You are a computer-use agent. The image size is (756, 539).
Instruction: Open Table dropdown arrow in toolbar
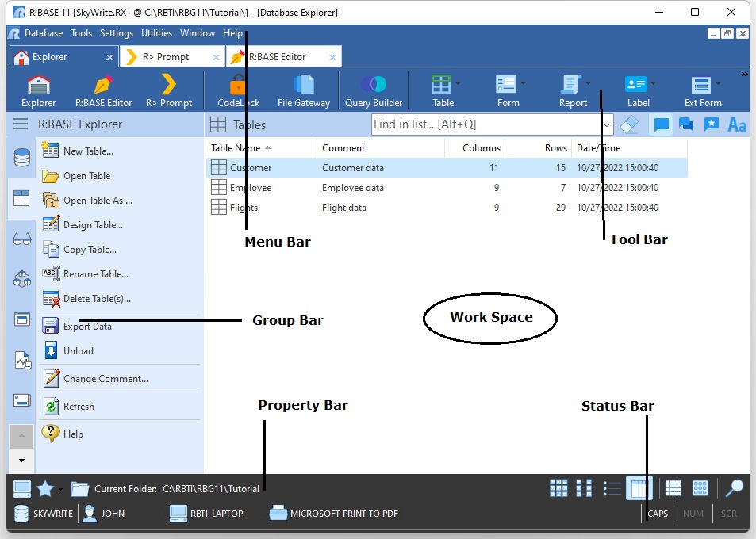[458, 84]
